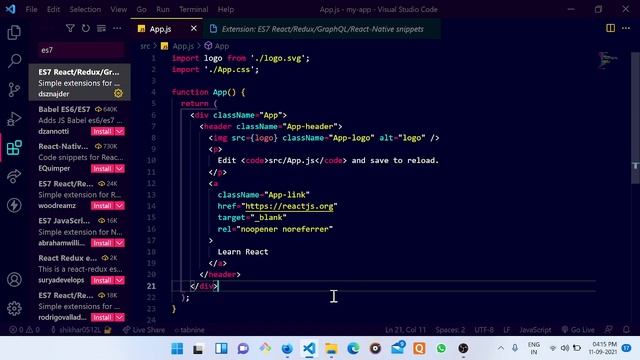The width and height of the screenshot is (640, 360).
Task: Open WhatsApp from the taskbar
Action: pos(441,348)
